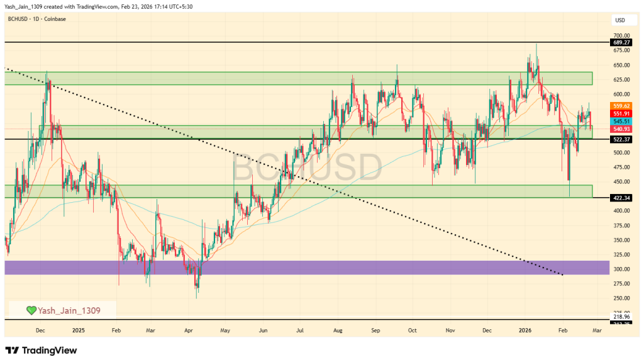Click the 689.27 resistance price label
644x364 pixels.
click(x=621, y=42)
